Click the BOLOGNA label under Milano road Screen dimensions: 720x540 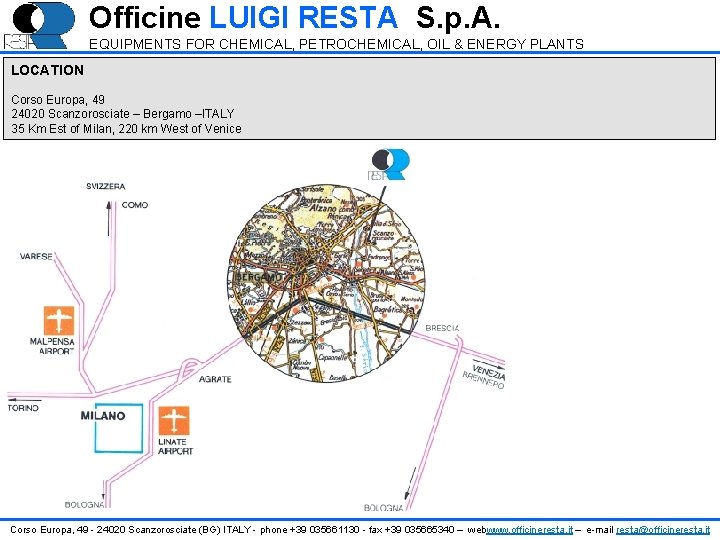coord(84,505)
